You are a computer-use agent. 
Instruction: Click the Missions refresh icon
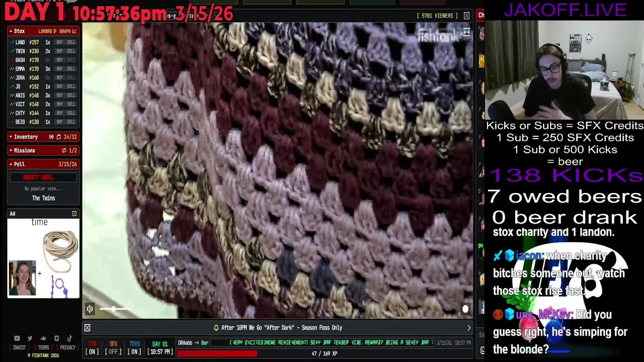pos(64,150)
